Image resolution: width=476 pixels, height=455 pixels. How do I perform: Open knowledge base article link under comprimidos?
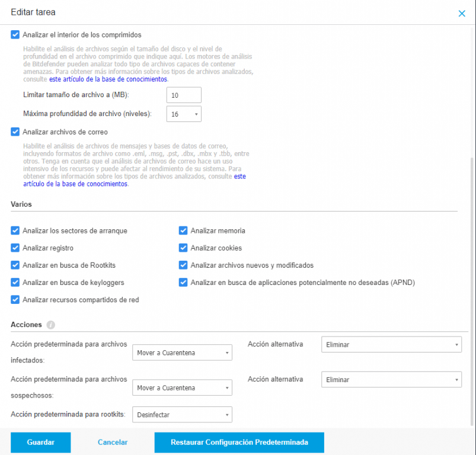(108, 79)
